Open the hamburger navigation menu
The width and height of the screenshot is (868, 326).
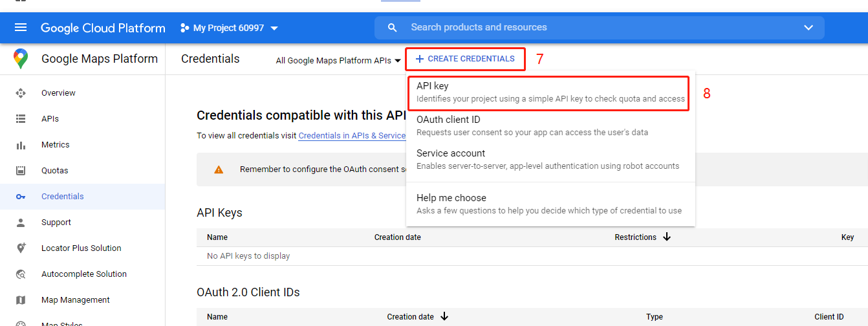[21, 28]
